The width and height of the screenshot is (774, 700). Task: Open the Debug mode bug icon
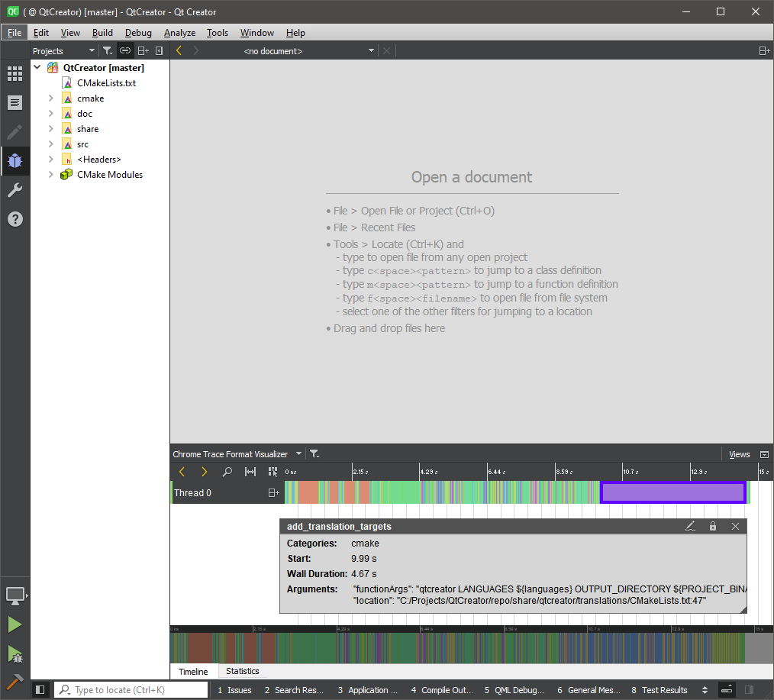[15, 161]
